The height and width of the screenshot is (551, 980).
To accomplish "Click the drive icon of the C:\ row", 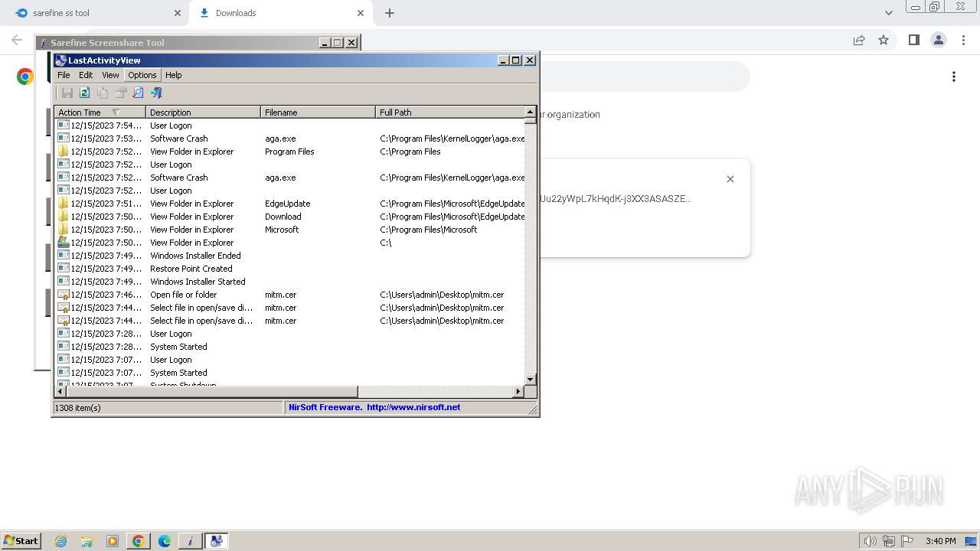I will pos(64,243).
